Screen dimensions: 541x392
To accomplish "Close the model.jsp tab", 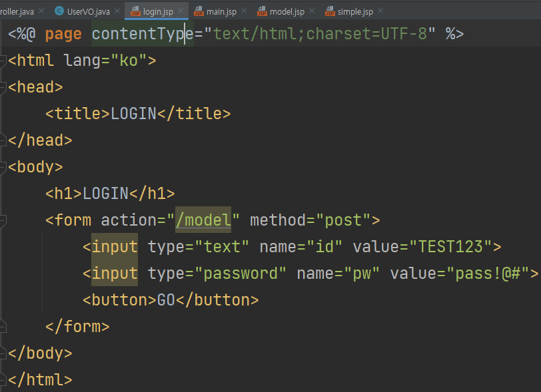I will click(312, 11).
